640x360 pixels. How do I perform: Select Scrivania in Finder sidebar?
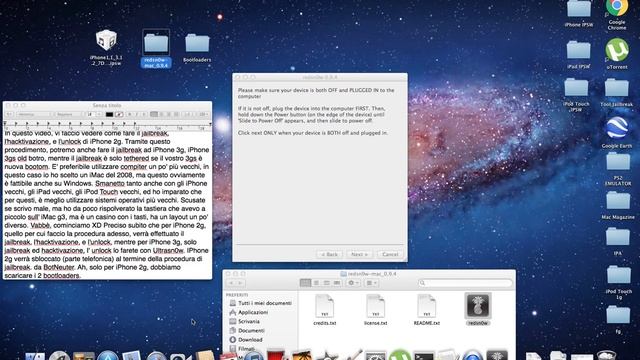(245, 321)
